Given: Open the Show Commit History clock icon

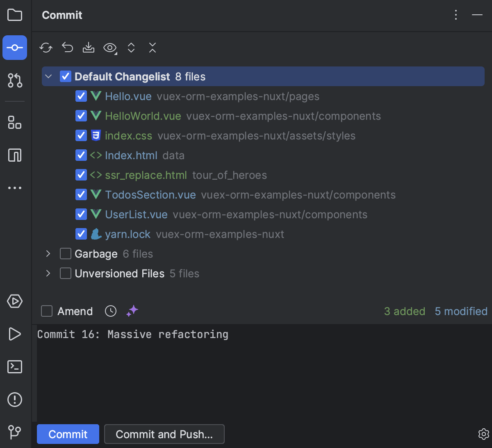Looking at the screenshot, I should coord(111,311).
